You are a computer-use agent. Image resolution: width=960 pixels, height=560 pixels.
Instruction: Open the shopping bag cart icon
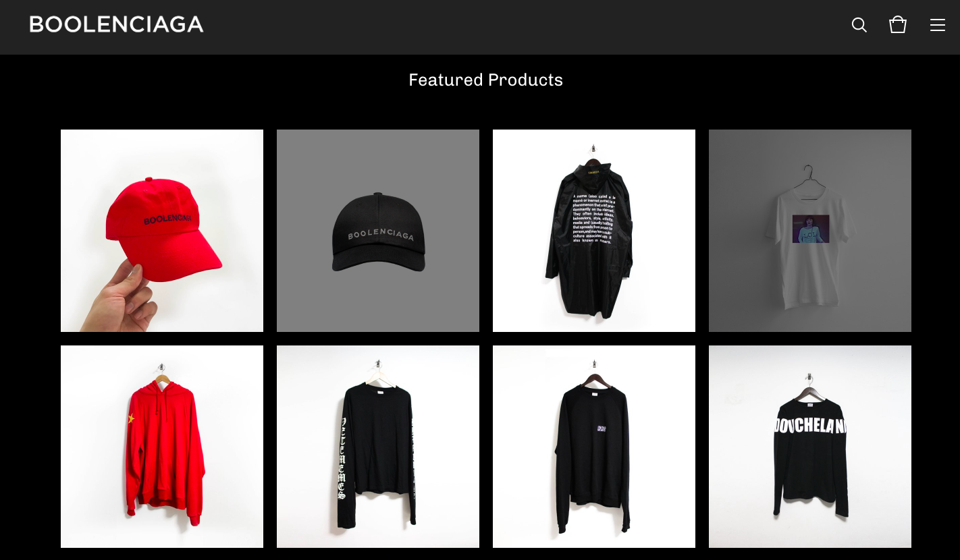[897, 25]
